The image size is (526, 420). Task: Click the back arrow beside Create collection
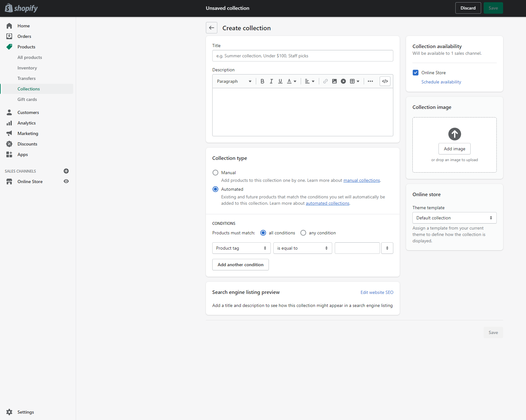click(x=212, y=28)
